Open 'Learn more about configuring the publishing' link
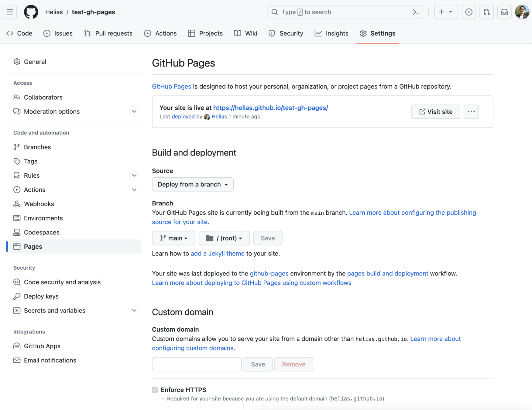This screenshot has height=410, width=532. [413, 213]
